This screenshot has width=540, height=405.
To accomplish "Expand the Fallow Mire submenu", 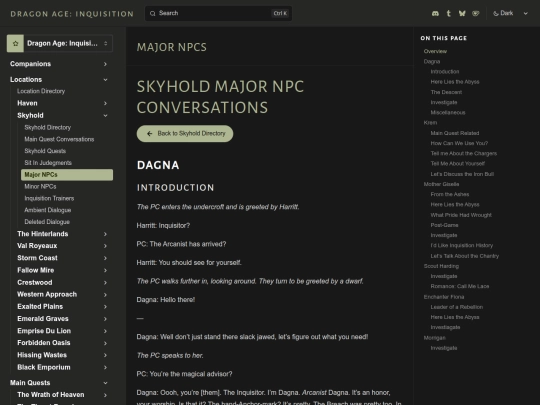I will pos(105,270).
